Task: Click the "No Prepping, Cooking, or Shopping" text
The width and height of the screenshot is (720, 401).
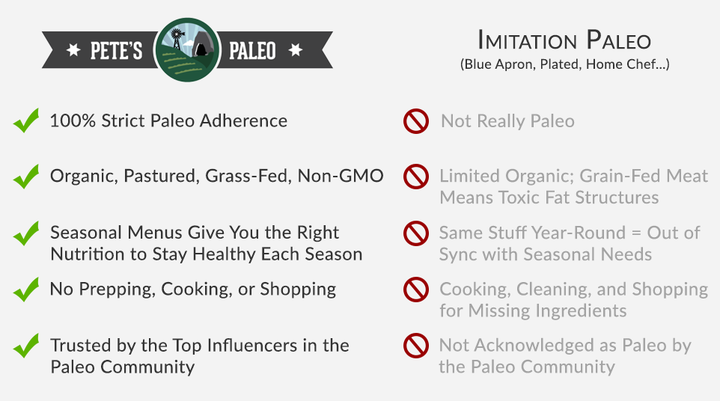Action: click(192, 290)
